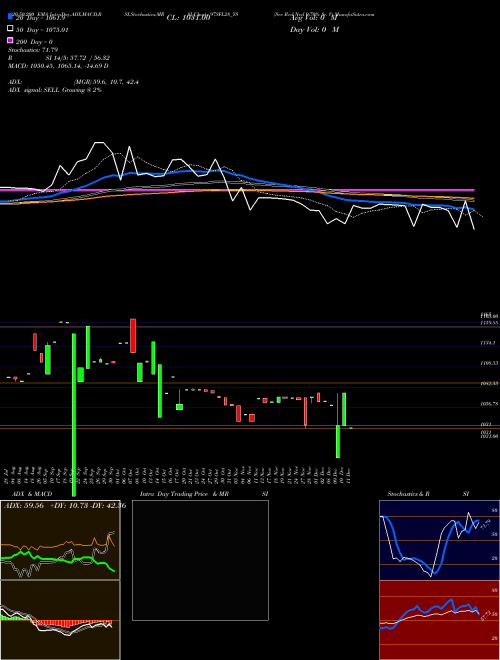This screenshot has width=500, height=660.
Task: Click the 'SI 14/3: 57.72 / 56.82' reading
Action: (77, 58)
